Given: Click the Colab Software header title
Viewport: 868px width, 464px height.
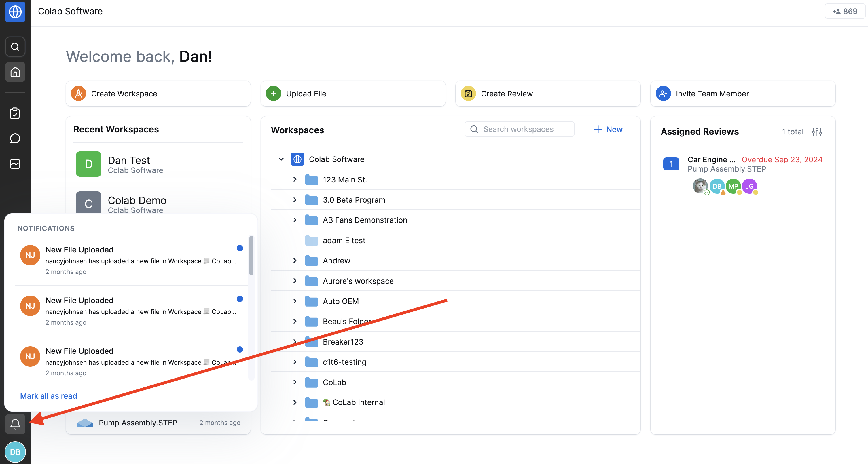Looking at the screenshot, I should (70, 11).
